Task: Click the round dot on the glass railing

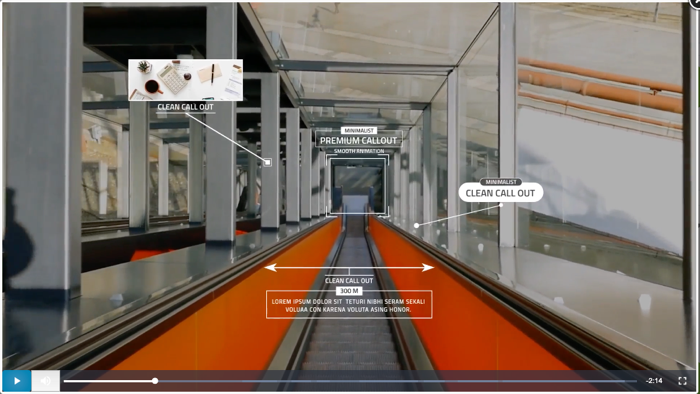Action: [417, 225]
